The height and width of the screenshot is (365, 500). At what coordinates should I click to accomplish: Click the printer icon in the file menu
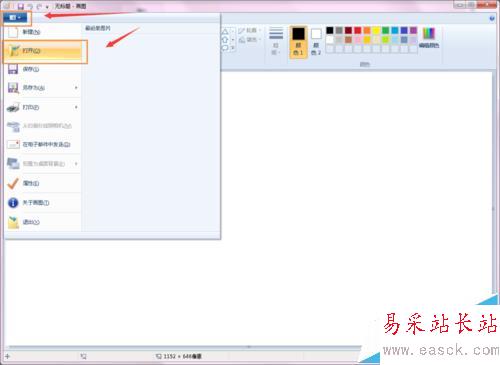click(13, 108)
